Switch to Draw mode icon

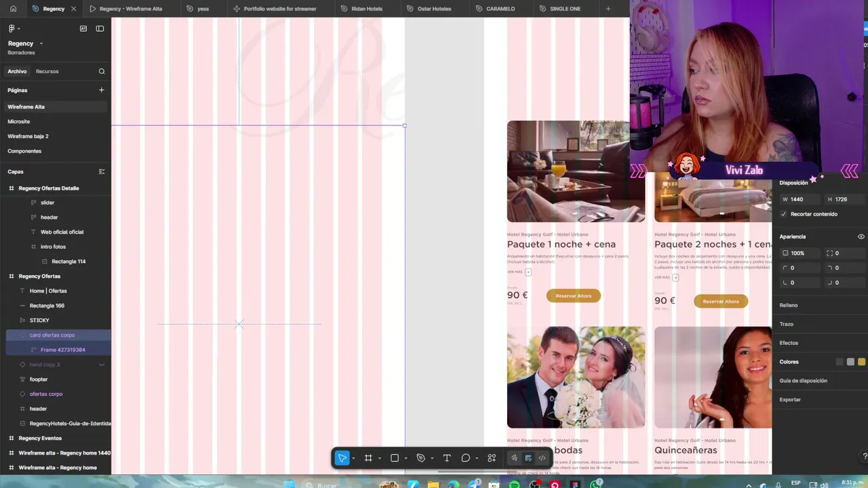pyautogui.click(x=514, y=458)
